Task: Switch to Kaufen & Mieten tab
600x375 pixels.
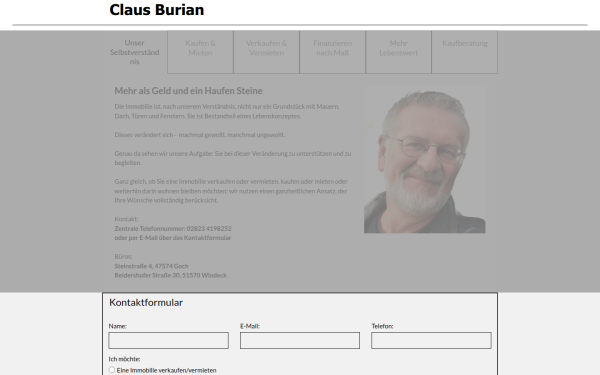Action: [x=201, y=52]
